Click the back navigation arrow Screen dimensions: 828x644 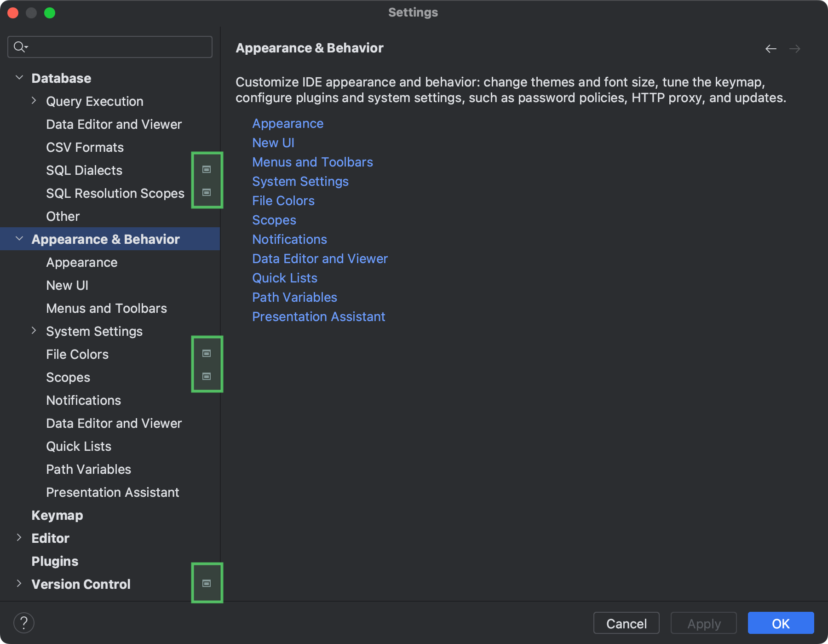point(770,48)
